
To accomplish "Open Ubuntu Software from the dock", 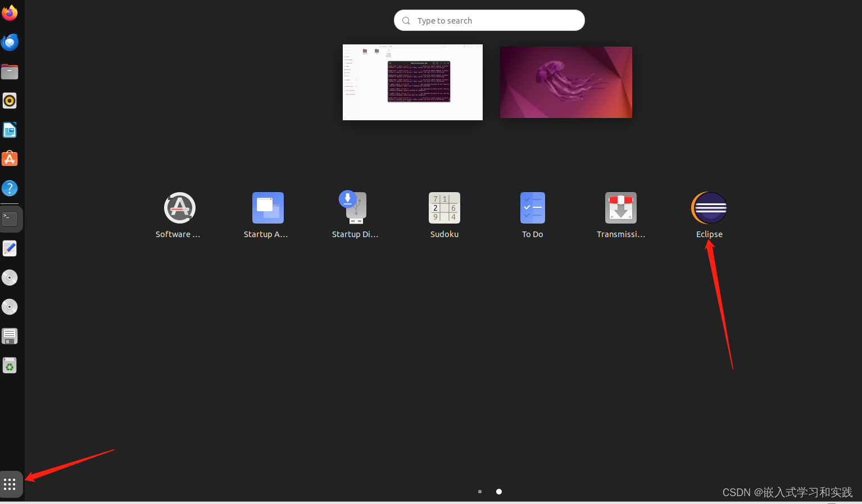I will (10, 158).
